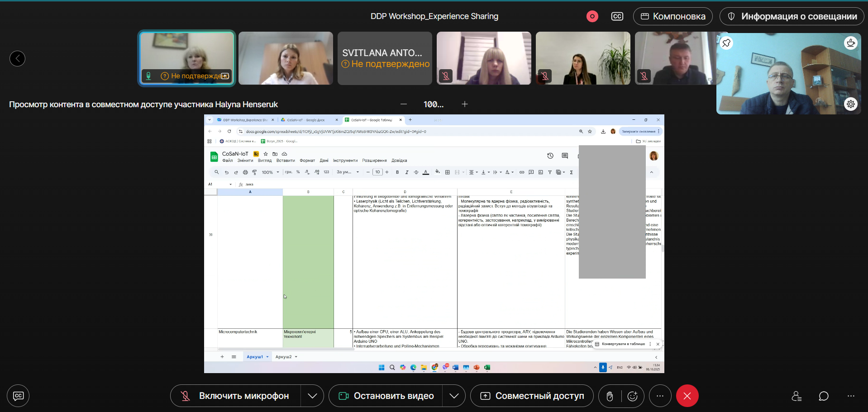868x412 pixels.
Task: Click the red recording indicator
Action: tap(592, 16)
